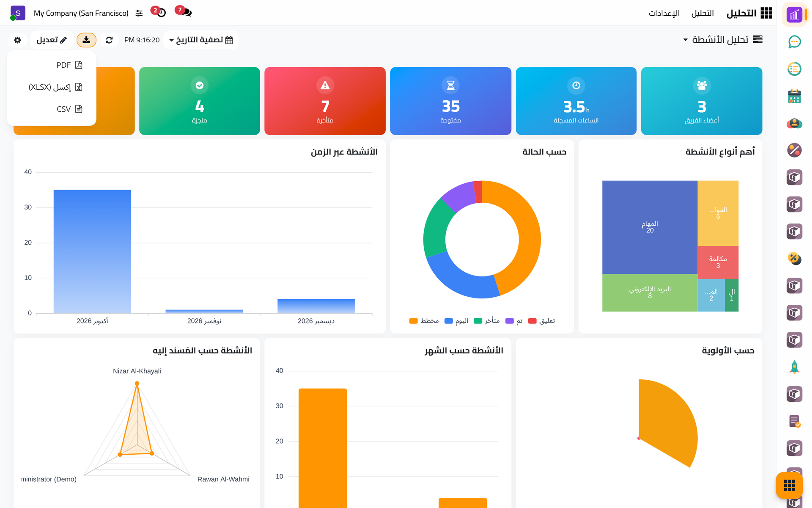Viewport: 812px width, 508px height.
Task: Open the Contacts sidebar icon
Action: (794, 123)
